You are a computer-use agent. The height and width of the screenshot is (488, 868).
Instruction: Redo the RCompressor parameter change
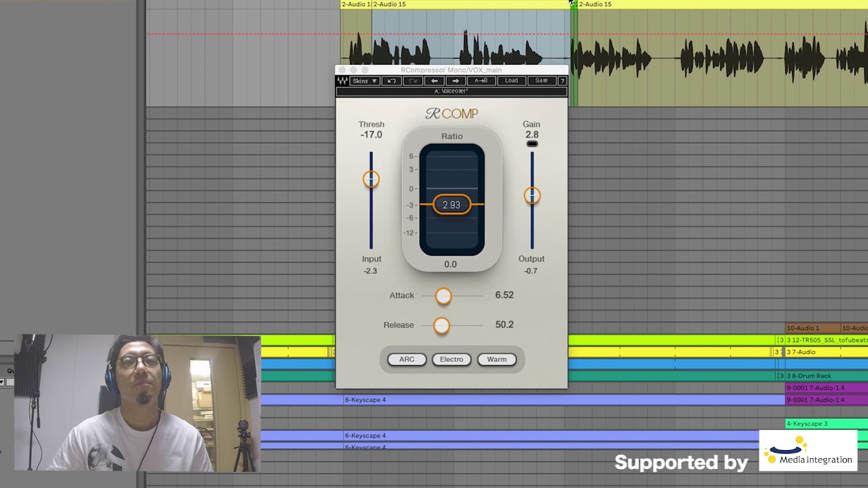click(x=413, y=81)
